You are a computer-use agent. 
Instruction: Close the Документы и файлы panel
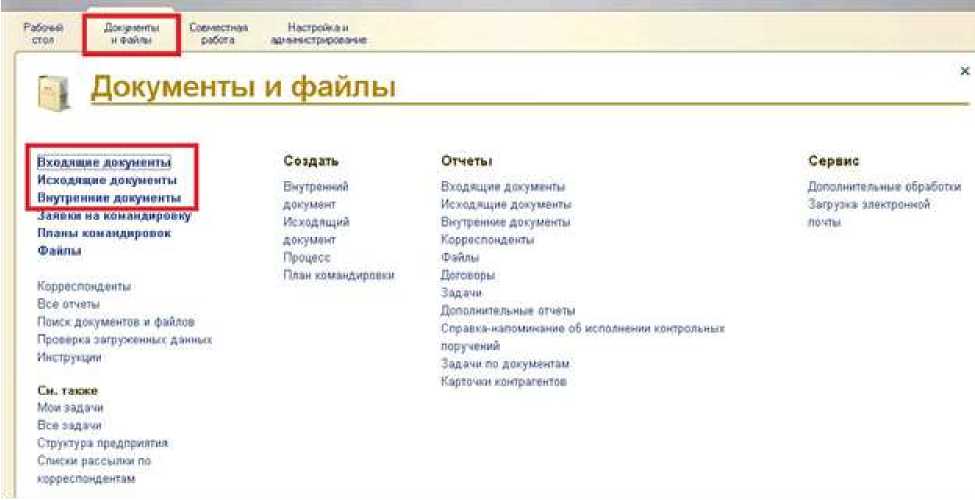coord(965,72)
